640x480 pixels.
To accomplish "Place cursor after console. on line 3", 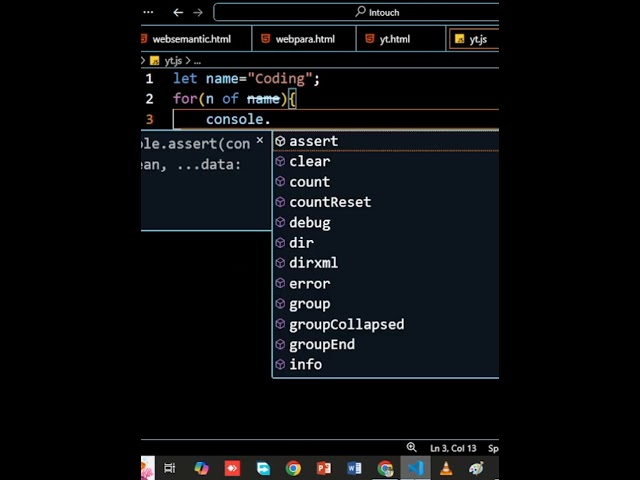I will pyautogui.click(x=271, y=119).
